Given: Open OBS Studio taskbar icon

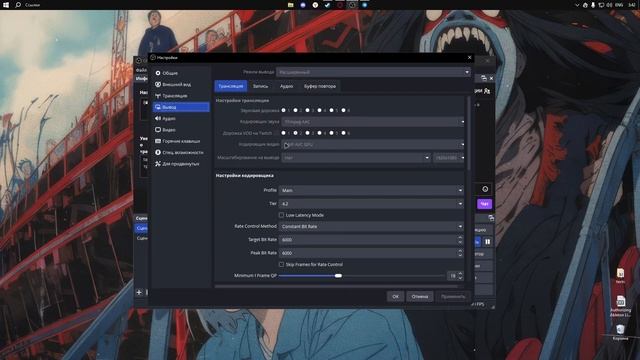Looking at the screenshot, I should tap(352, 5).
